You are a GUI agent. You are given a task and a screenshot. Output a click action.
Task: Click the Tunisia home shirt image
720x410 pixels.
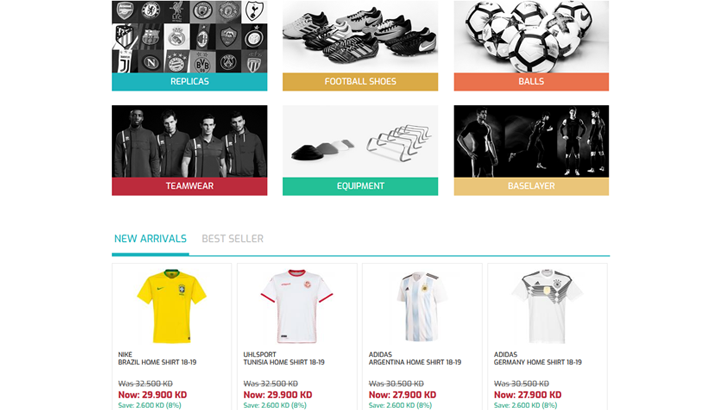(297, 306)
